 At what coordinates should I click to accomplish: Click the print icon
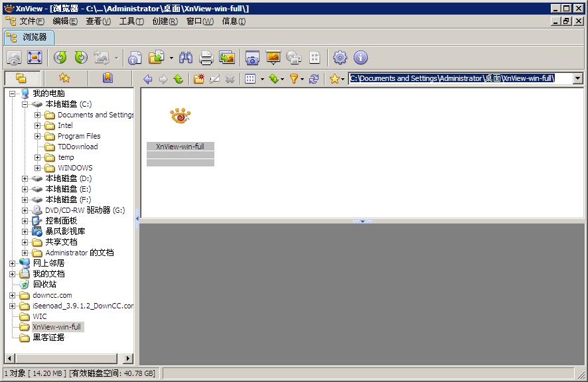tap(204, 57)
